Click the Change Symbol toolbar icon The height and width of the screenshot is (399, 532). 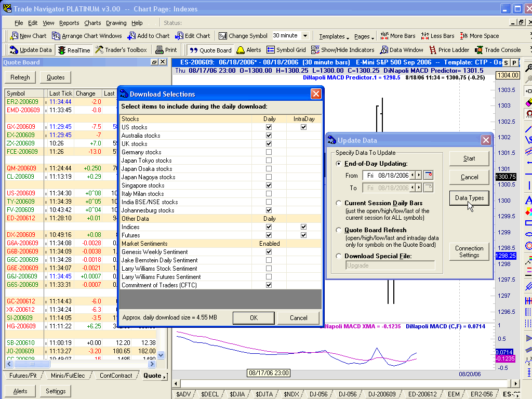pyautogui.click(x=243, y=36)
